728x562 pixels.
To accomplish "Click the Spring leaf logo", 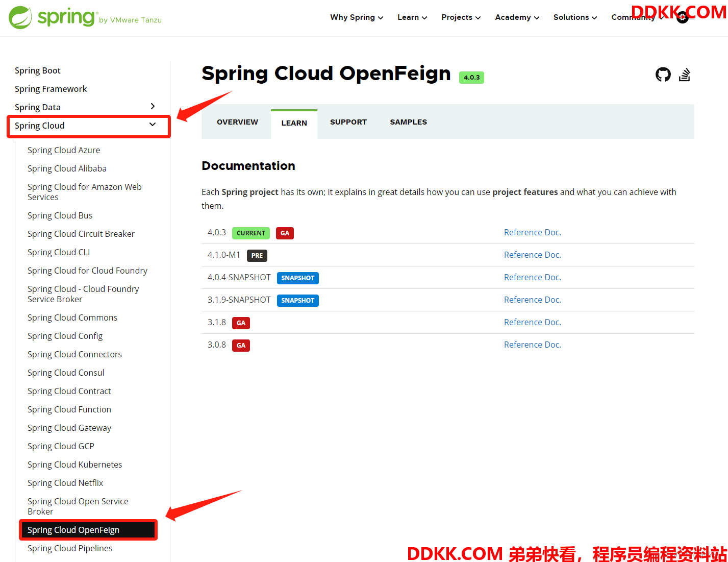I will tap(20, 17).
